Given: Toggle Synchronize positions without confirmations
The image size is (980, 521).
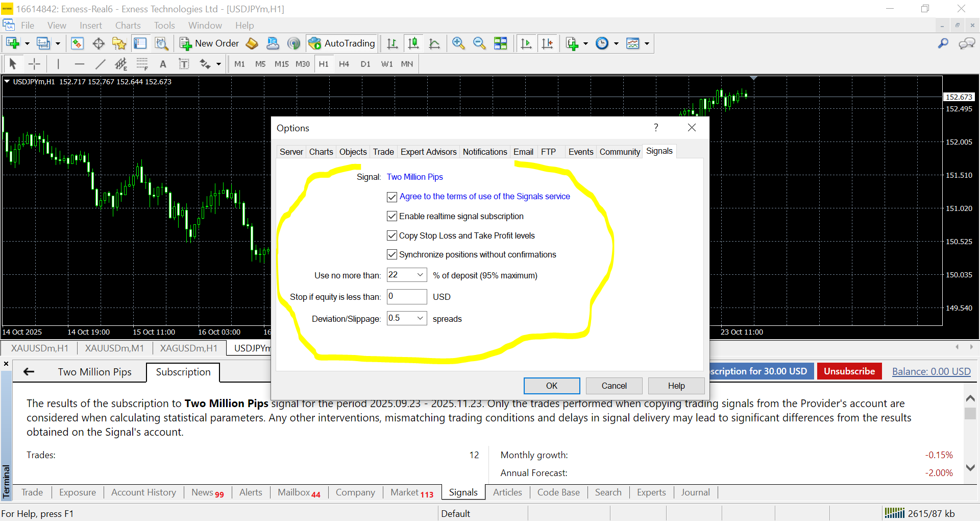Looking at the screenshot, I should point(392,254).
